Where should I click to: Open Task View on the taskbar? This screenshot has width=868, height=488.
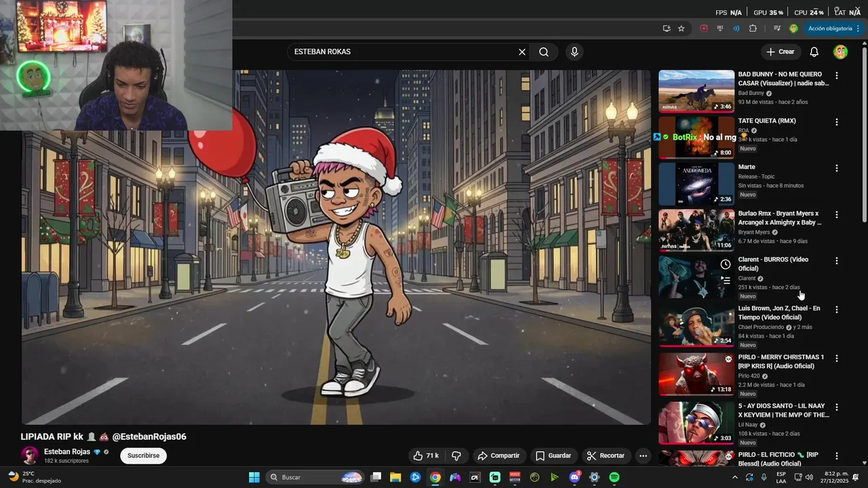click(x=376, y=477)
